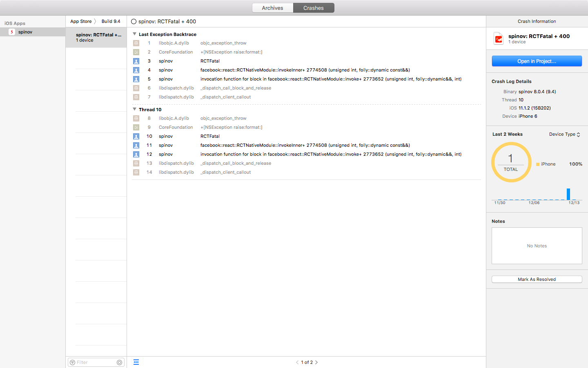The width and height of the screenshot is (588, 368).
Task: Click CoreFoundation icon on frame 9
Action: [x=136, y=127]
